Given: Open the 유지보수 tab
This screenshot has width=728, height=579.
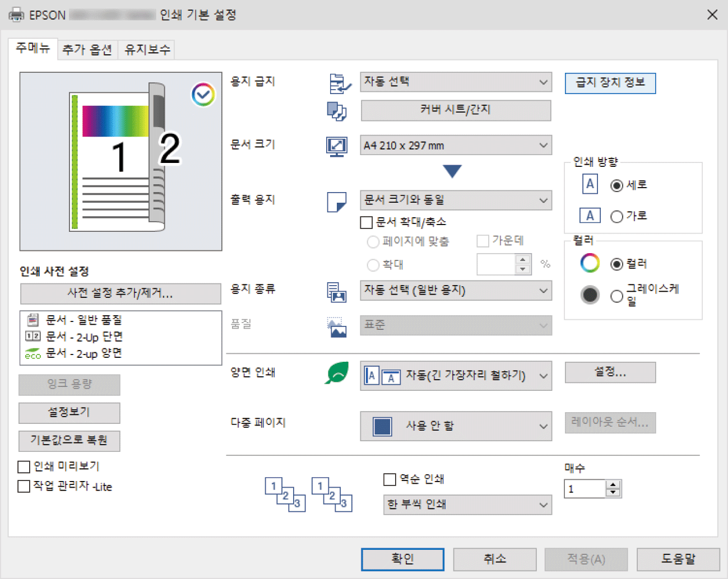Looking at the screenshot, I should [147, 49].
